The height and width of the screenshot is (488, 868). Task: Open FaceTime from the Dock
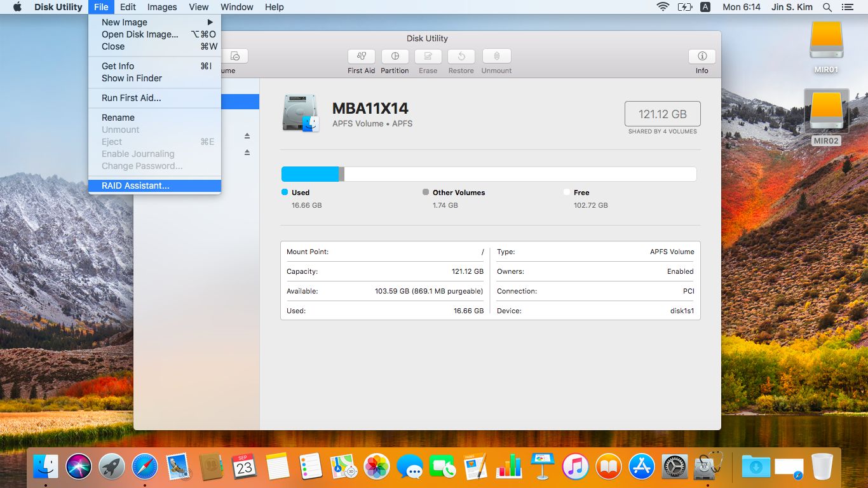coord(443,467)
